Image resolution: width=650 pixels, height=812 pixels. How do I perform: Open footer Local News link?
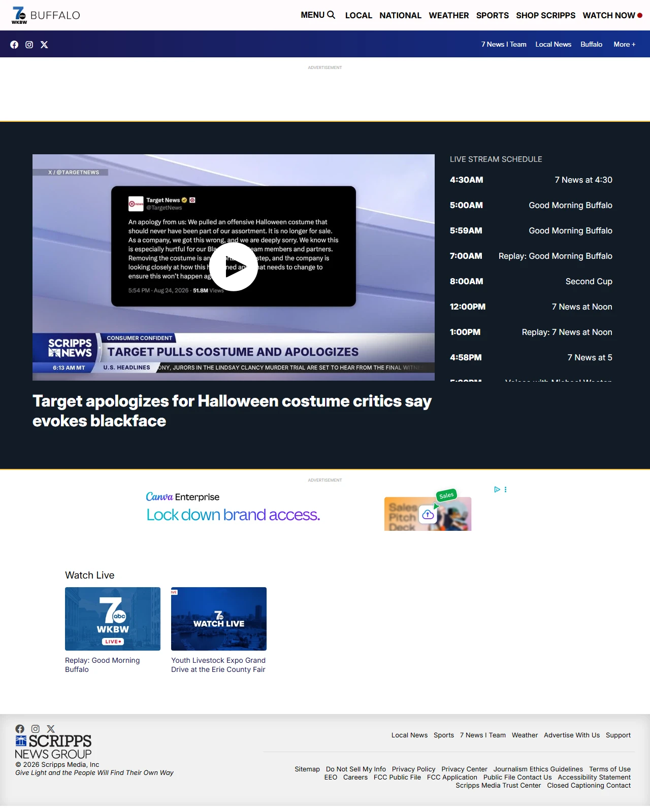click(x=409, y=735)
